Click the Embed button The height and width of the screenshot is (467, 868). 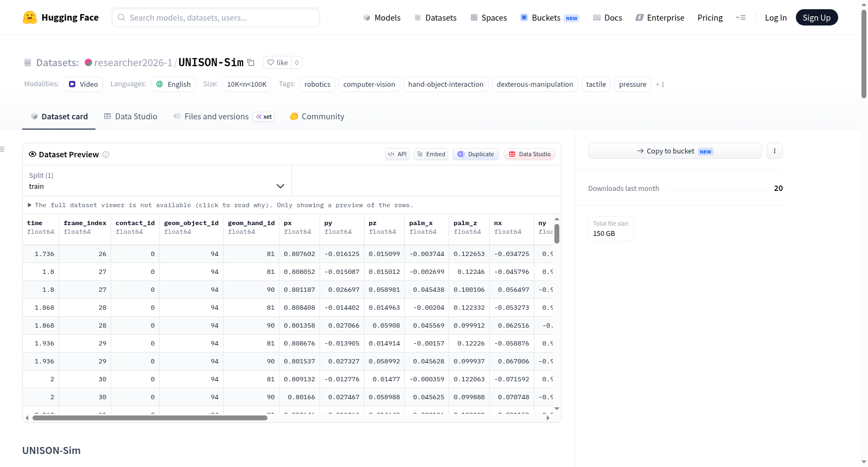pos(431,154)
